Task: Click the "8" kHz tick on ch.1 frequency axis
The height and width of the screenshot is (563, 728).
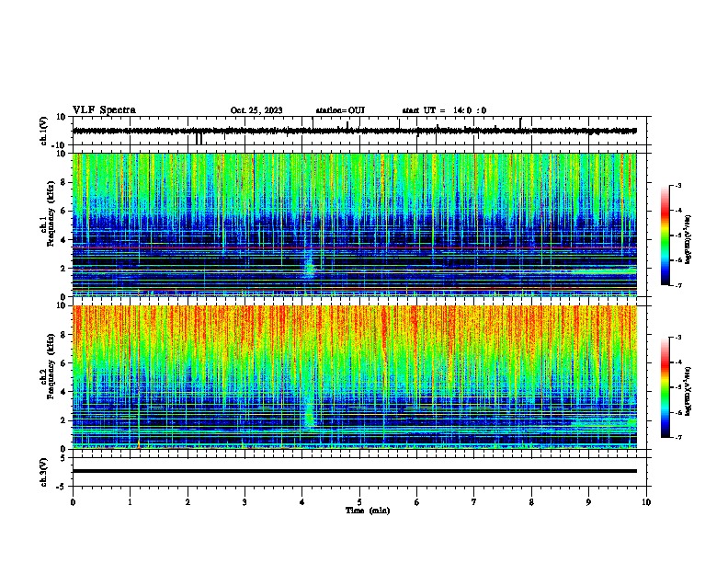Action: coord(63,182)
